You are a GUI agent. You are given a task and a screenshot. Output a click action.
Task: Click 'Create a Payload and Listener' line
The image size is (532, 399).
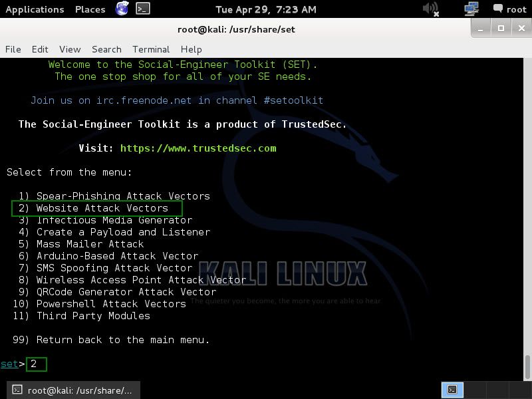[114, 232]
